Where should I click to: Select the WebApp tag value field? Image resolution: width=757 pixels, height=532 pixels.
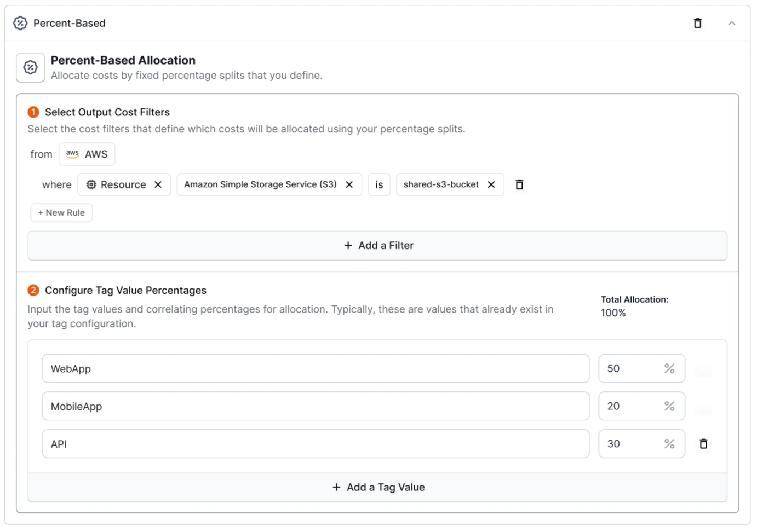coord(316,368)
